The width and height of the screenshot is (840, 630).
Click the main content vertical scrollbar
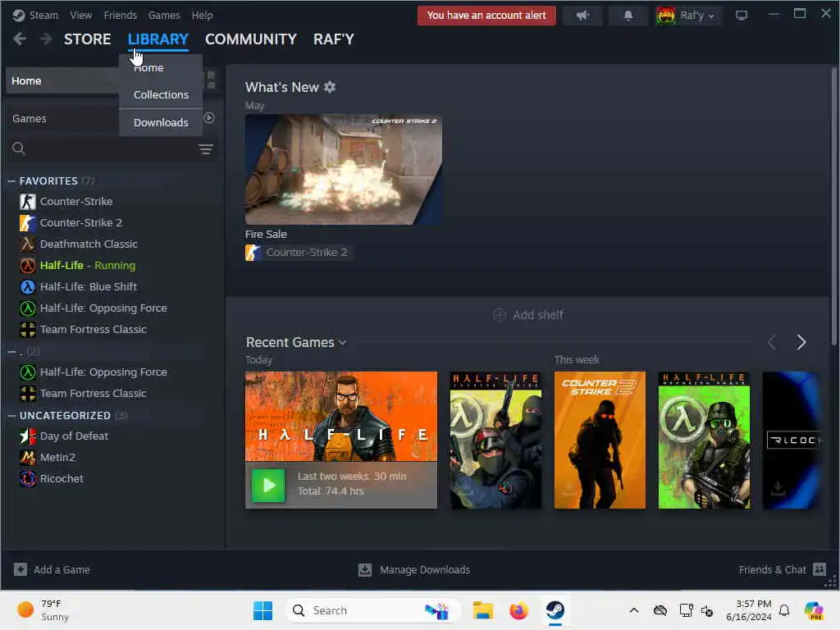click(x=833, y=206)
